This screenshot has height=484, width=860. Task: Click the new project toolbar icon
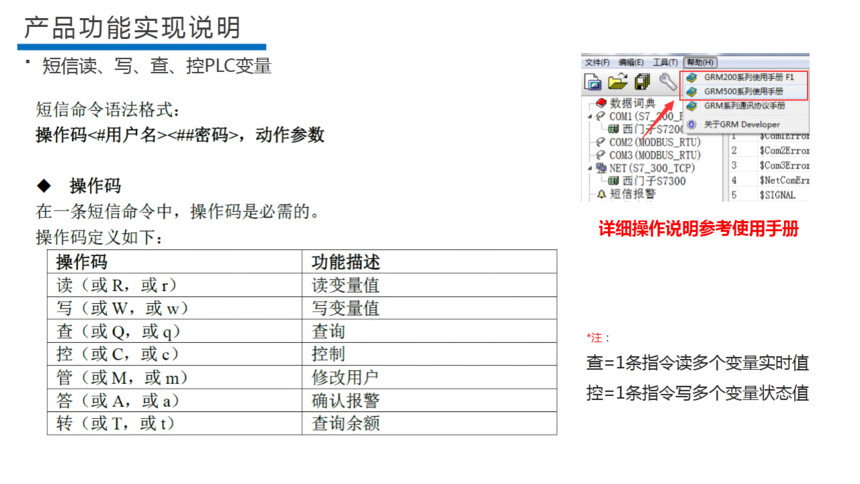pos(592,82)
